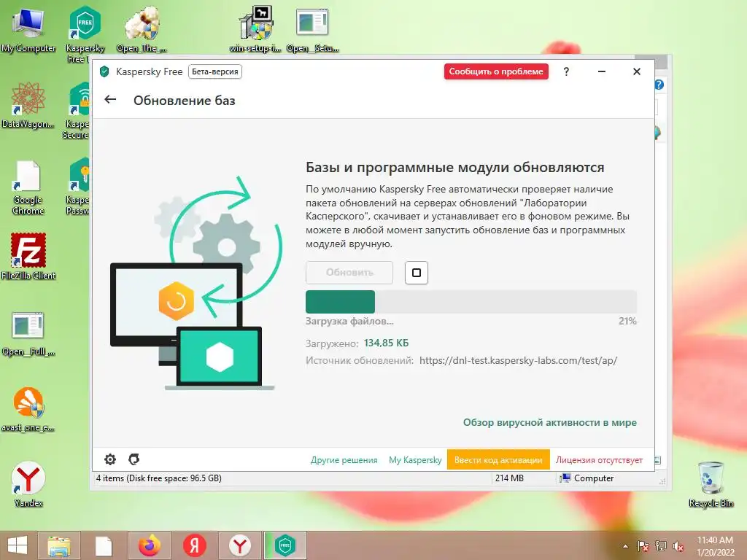Click the 134,85 КБ downloaded value
Viewport: 747px width, 560px height.
tap(387, 343)
